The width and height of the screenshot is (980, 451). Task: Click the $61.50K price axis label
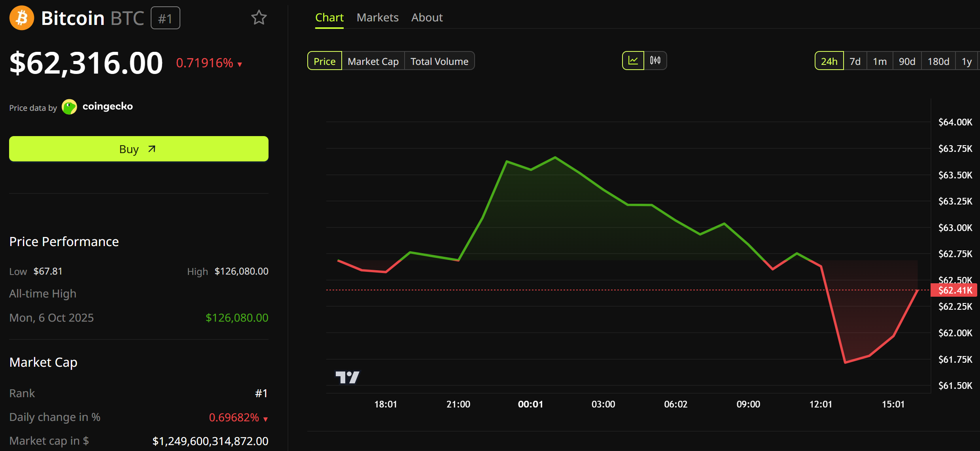[x=955, y=385]
